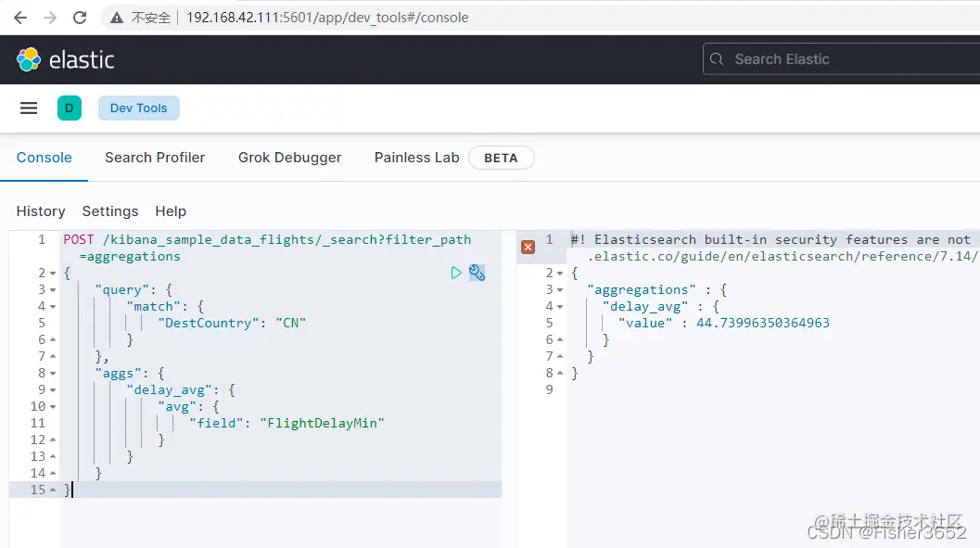Click the red warning marker in the response gutter
This screenshot has height=548, width=980.
coord(528,247)
